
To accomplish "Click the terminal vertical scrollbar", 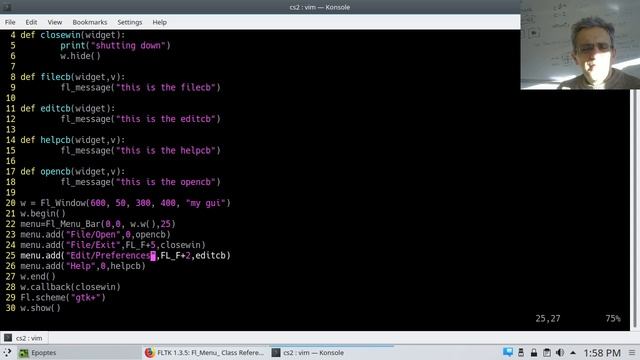I will (x=635, y=208).
